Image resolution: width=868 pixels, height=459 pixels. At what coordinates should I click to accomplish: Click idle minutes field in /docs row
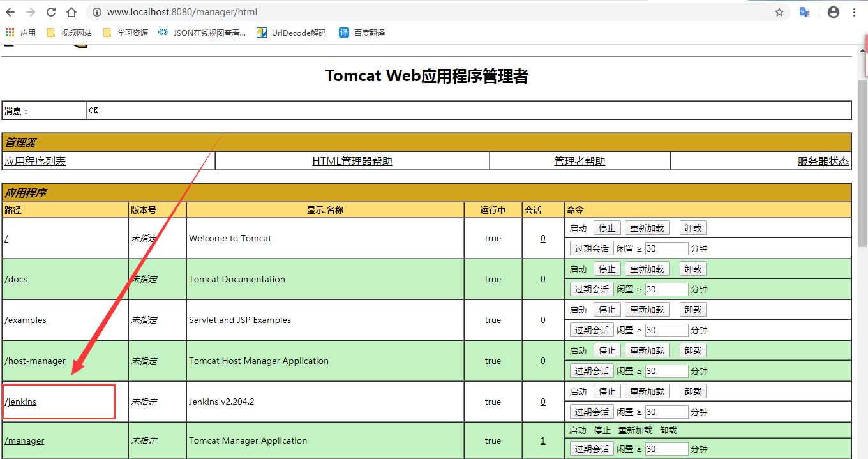667,289
